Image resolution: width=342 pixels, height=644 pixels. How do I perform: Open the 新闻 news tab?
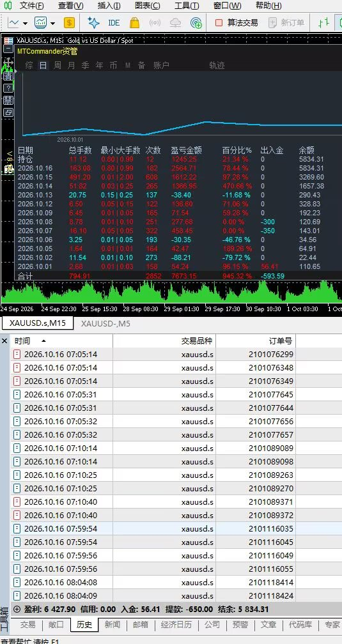click(113, 625)
